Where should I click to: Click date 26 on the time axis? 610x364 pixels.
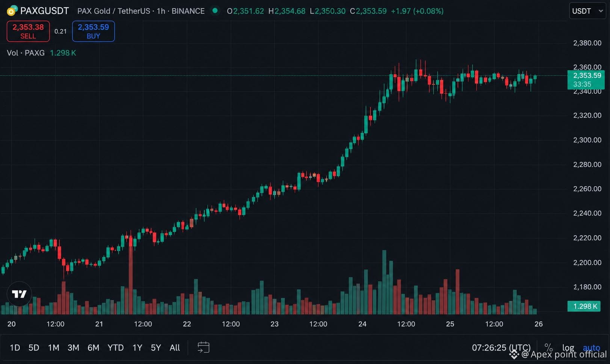(x=539, y=324)
